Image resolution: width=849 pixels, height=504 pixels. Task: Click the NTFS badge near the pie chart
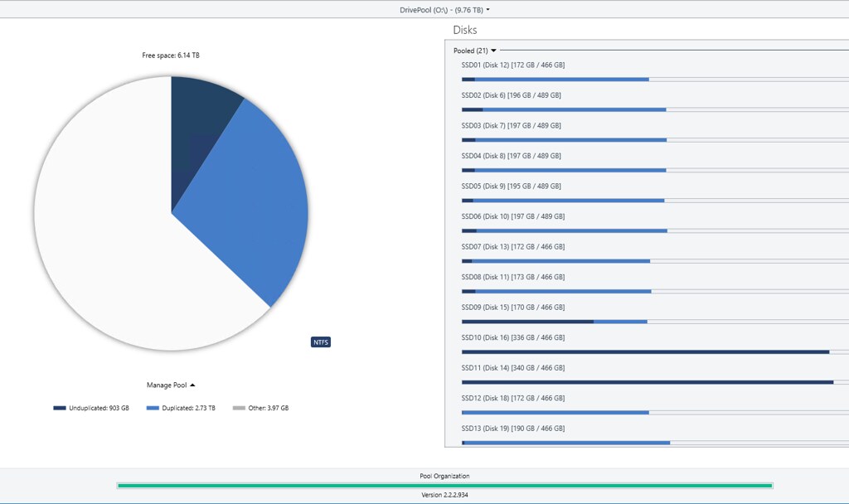[x=321, y=342]
